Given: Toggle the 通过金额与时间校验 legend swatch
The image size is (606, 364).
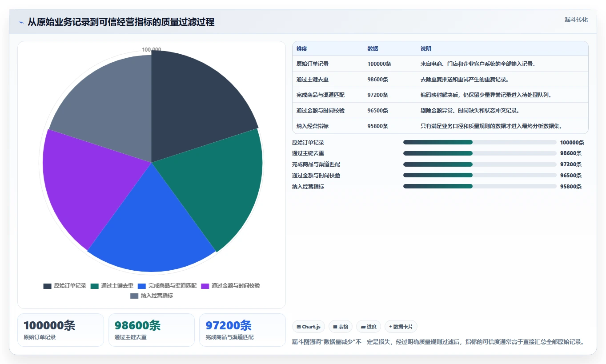Looking at the screenshot, I should pos(205,286).
